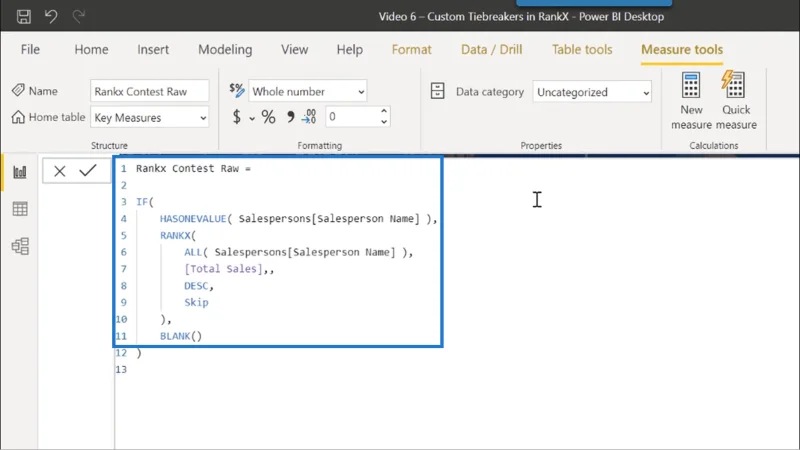The image size is (800, 450).
Task: Open the Data category Uncategorized dropdown
Action: point(592,92)
